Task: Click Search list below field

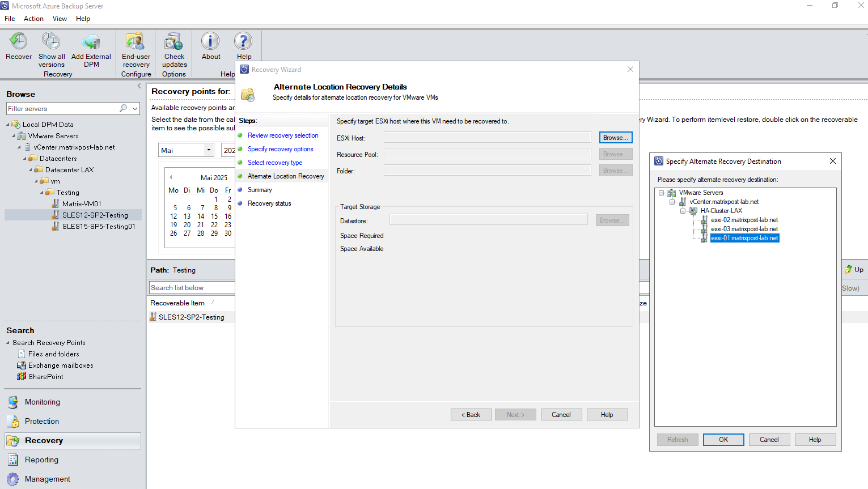Action: point(192,288)
